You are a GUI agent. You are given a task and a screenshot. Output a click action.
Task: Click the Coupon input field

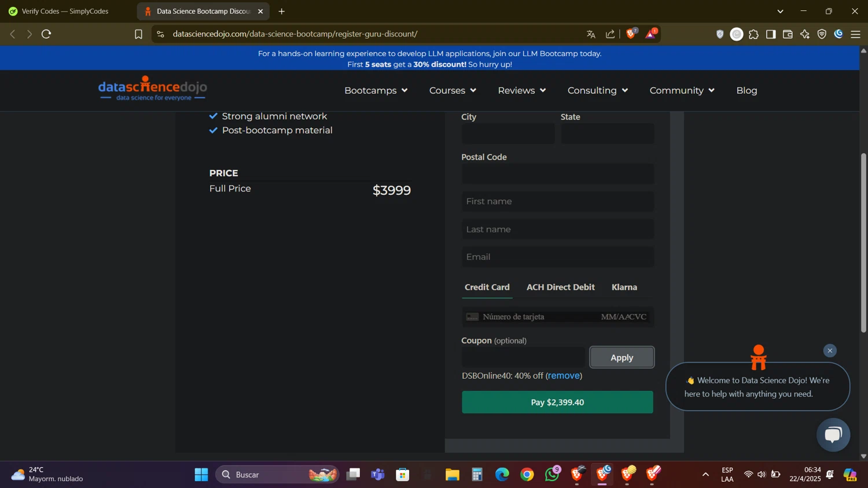pos(523,357)
